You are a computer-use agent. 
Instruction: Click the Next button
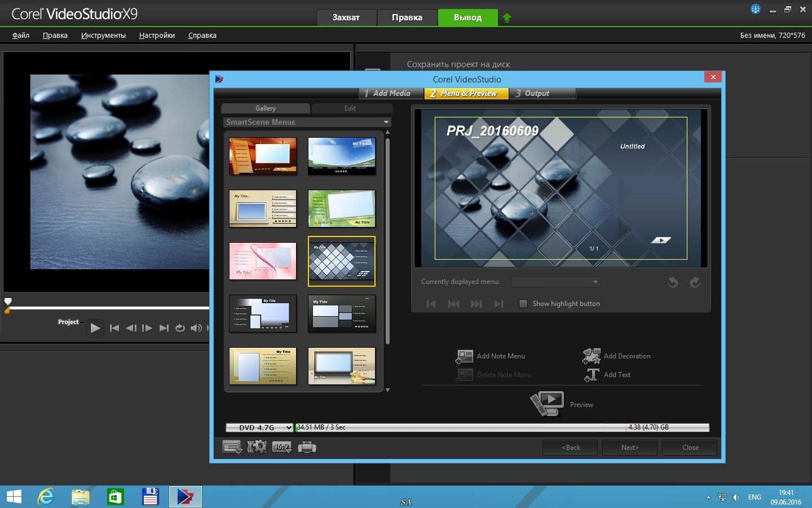(x=630, y=448)
